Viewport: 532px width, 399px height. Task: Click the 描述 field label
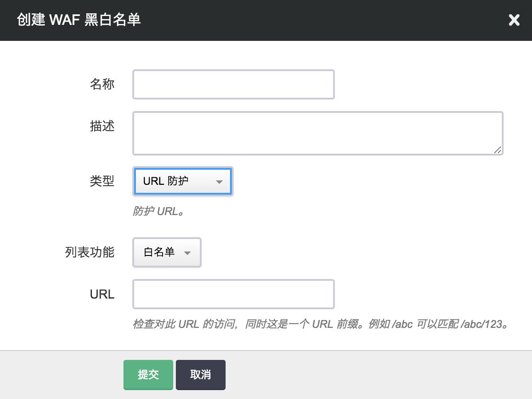[x=102, y=127]
